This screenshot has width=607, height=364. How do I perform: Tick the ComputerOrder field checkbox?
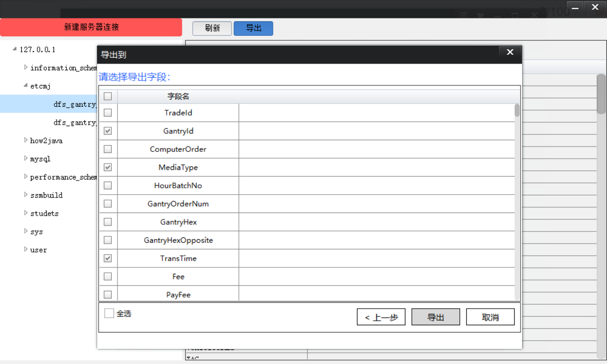pyautogui.click(x=108, y=149)
